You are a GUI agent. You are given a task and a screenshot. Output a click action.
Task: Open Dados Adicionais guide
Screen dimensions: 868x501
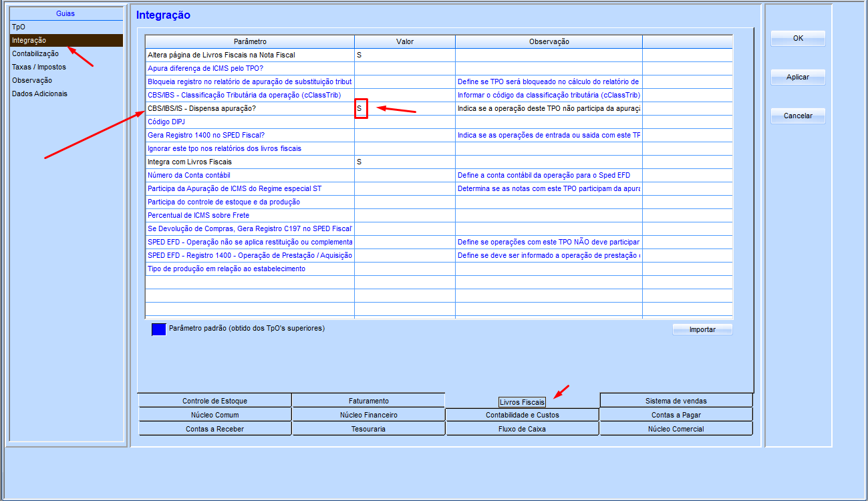coord(39,94)
